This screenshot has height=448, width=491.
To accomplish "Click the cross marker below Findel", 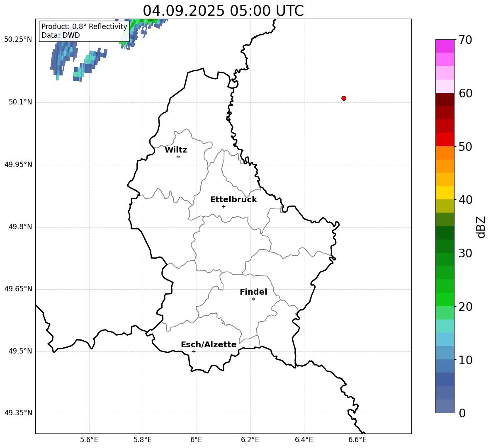I will click(x=253, y=299).
